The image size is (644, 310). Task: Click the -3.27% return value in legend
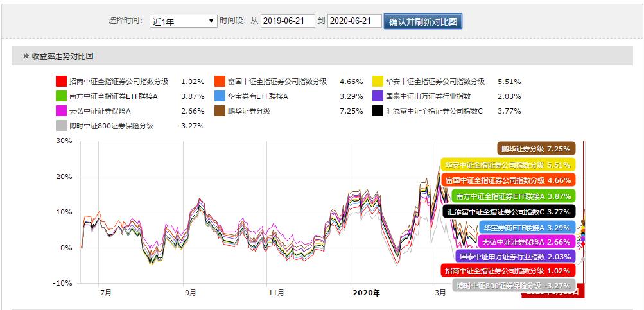click(x=191, y=126)
